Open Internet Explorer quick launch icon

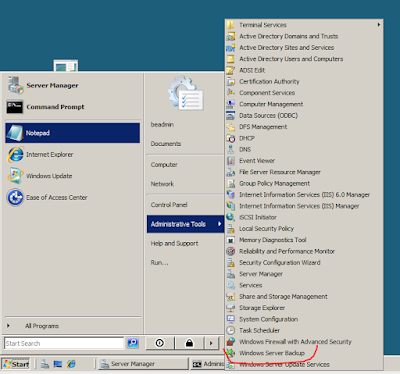tap(71, 364)
